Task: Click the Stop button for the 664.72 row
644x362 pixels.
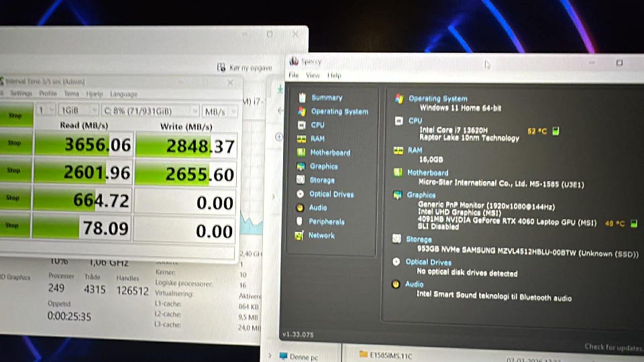Action: click(x=13, y=198)
